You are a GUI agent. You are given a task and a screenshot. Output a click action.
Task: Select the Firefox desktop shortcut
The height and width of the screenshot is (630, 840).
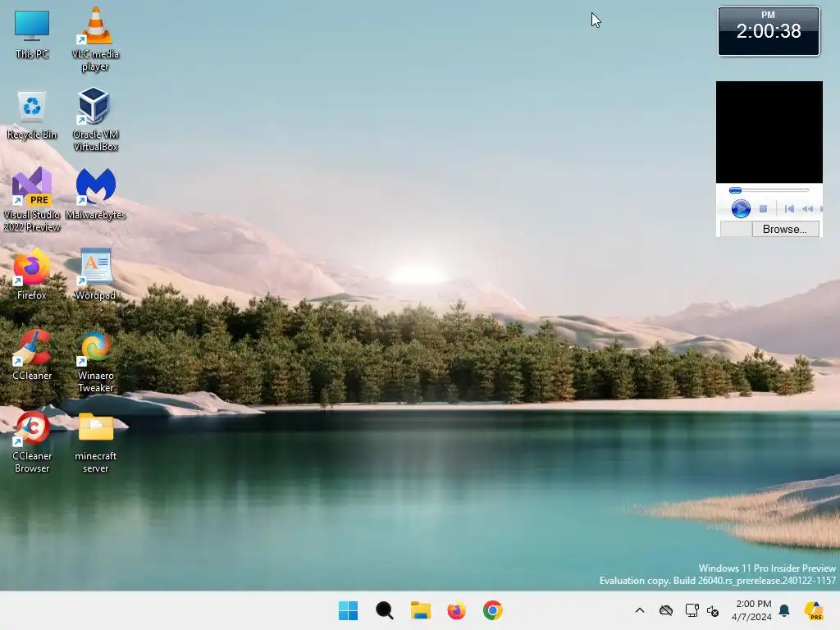point(32,274)
